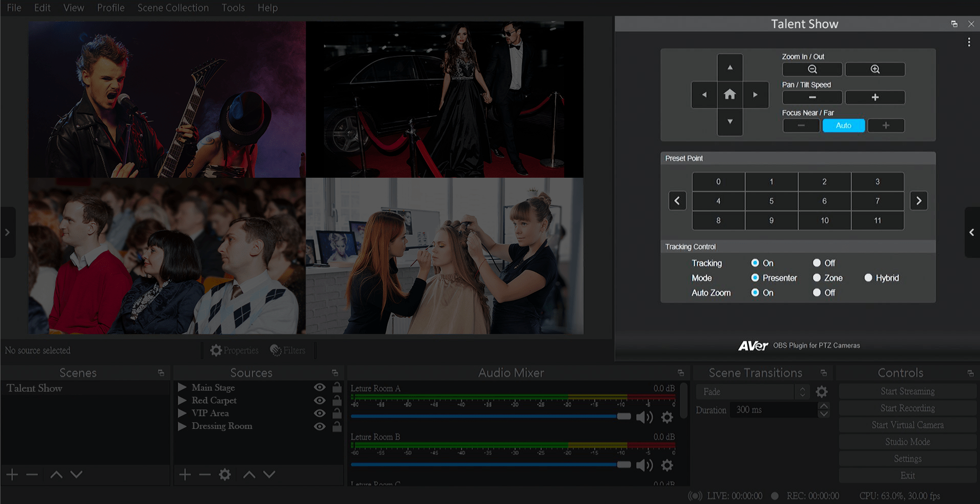Adjust Leture Room A volume slider
This screenshot has height=504, width=980.
click(x=624, y=417)
